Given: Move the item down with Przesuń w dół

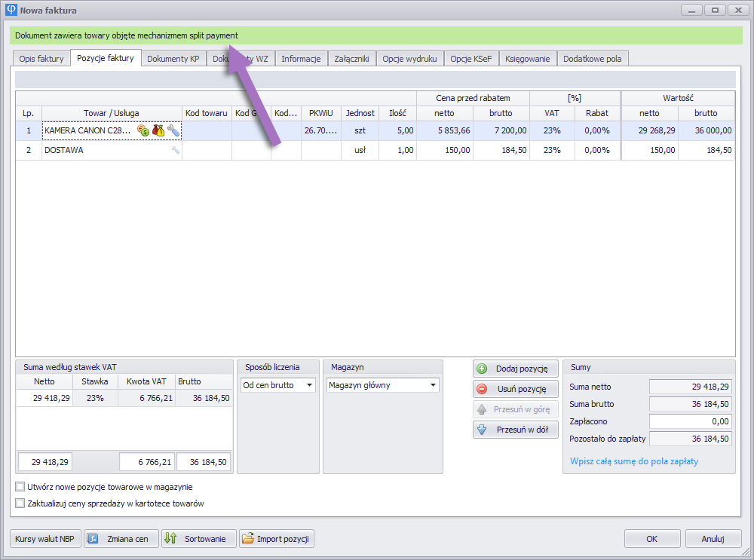Looking at the screenshot, I should click(x=516, y=430).
